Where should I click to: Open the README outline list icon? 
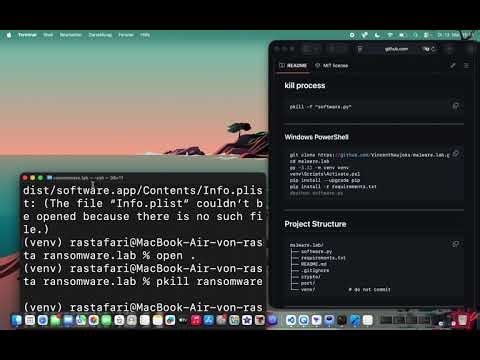point(467,65)
